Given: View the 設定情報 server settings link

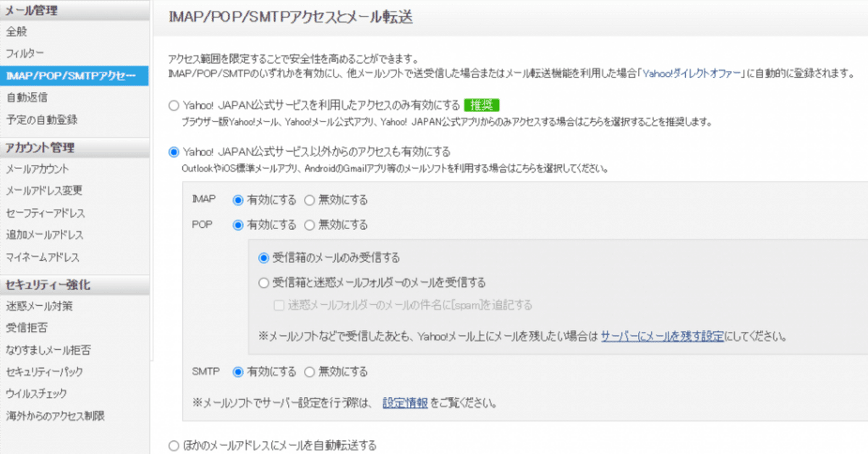Looking at the screenshot, I should [x=404, y=404].
